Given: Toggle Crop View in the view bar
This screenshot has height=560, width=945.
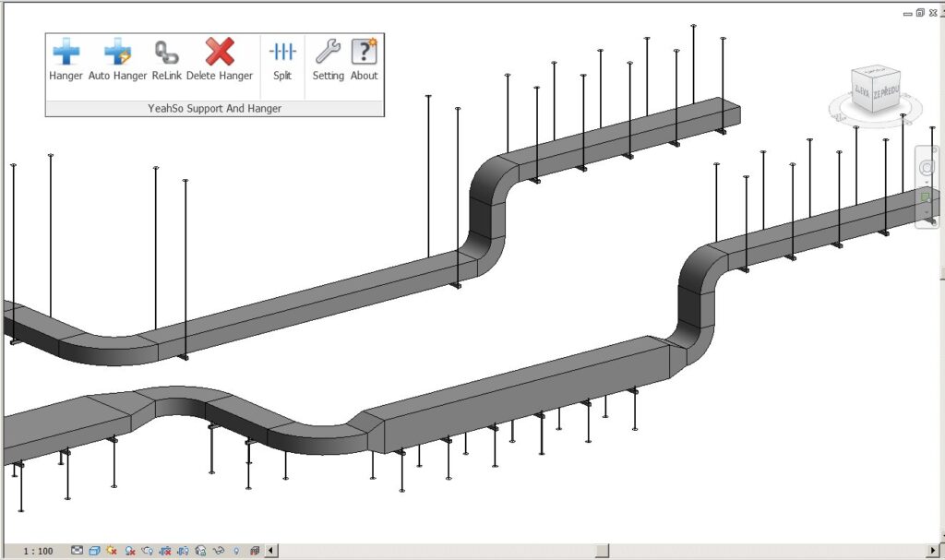Looking at the screenshot, I should tap(165, 551).
